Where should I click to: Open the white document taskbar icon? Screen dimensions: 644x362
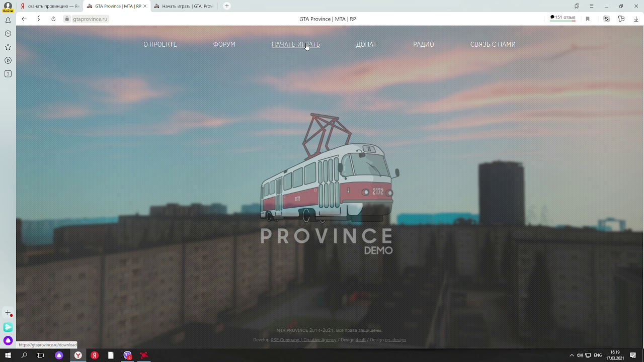click(111, 355)
